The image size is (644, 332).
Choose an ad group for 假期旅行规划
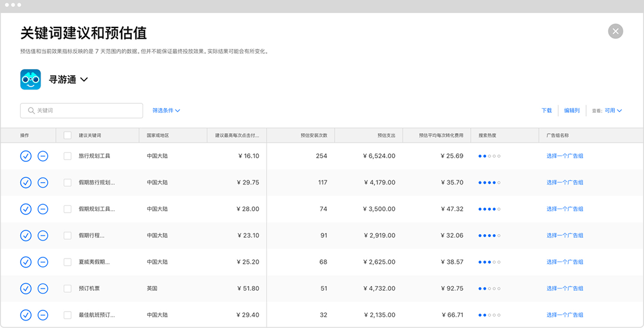click(565, 182)
